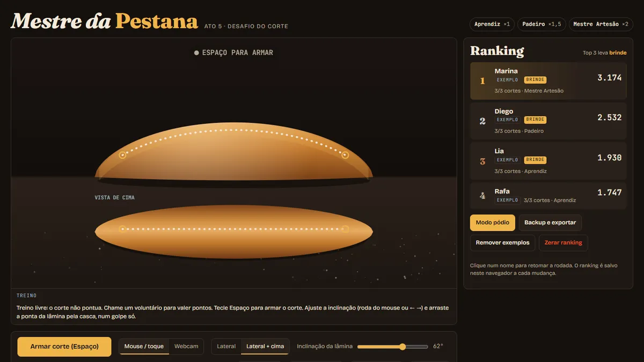Click Diego's score 2.532
The width and height of the screenshot is (644, 362).
[x=609, y=117]
